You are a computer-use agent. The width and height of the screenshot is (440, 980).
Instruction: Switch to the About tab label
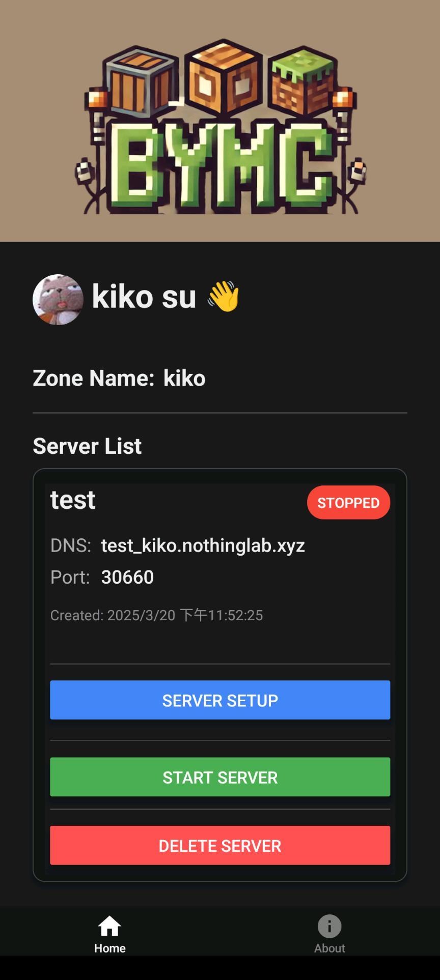[329, 948]
